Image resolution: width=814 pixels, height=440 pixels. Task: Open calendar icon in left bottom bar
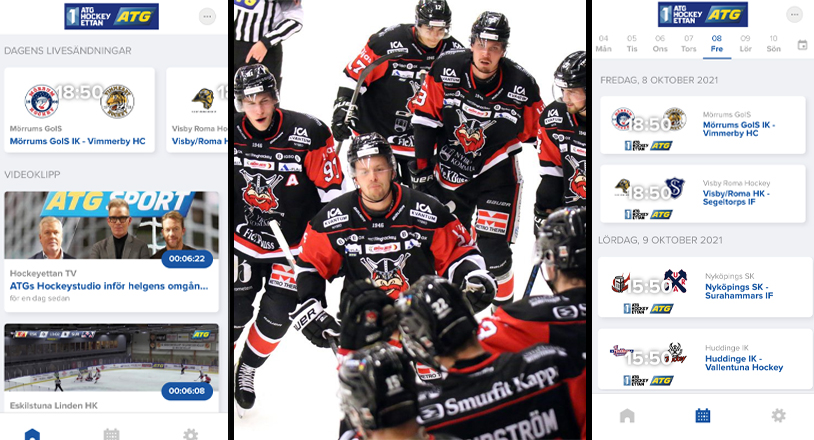coord(111,434)
